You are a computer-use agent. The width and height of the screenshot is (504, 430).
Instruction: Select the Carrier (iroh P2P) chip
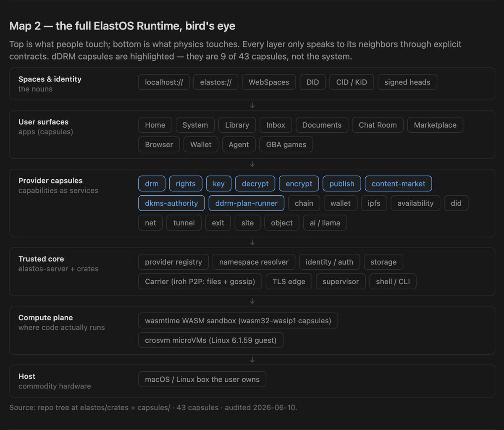click(x=200, y=281)
